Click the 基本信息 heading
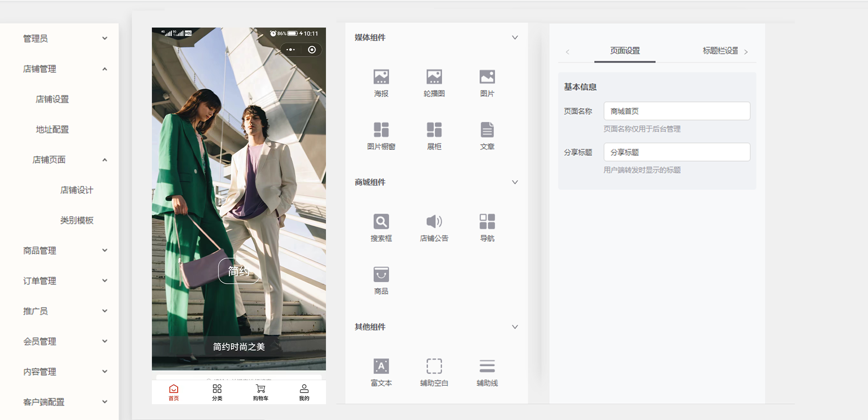This screenshot has height=420, width=868. [580, 87]
